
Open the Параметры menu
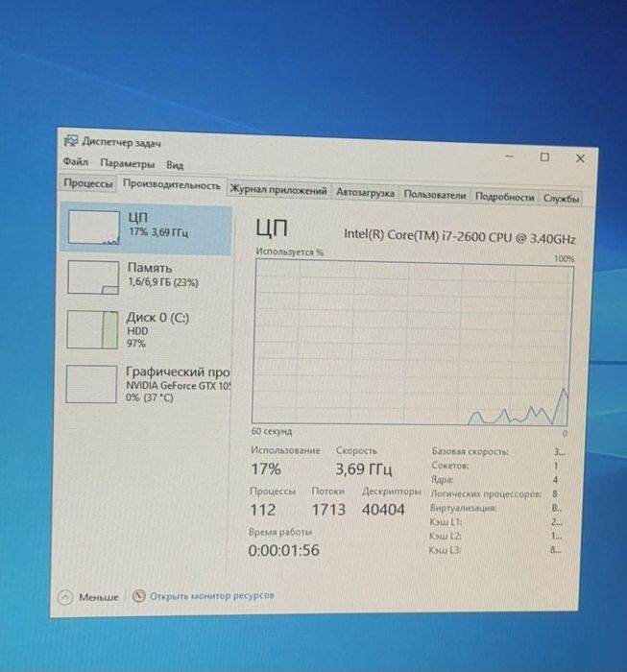pyautogui.click(x=128, y=164)
